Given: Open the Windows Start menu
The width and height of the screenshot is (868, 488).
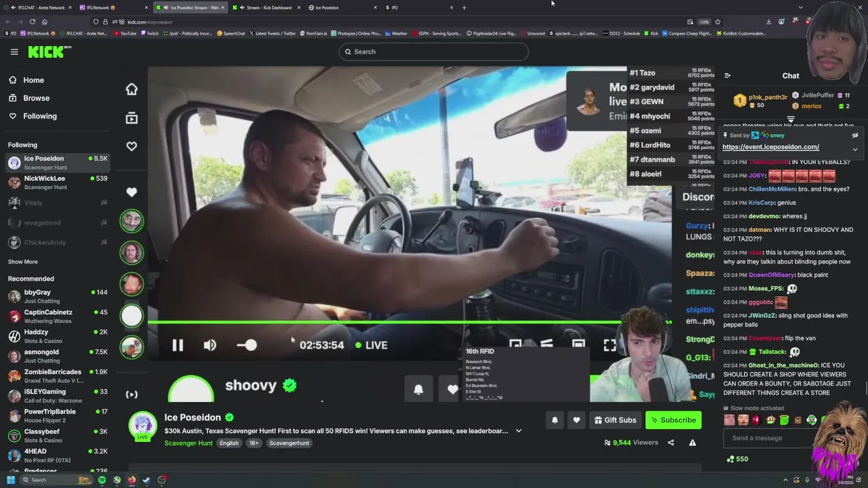Looking at the screenshot, I should click(x=10, y=480).
